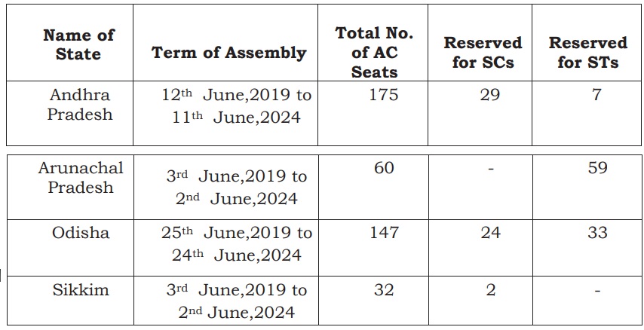
Task: Click Arunachal Pradesh's assembly term dates
Action: [x=236, y=188]
